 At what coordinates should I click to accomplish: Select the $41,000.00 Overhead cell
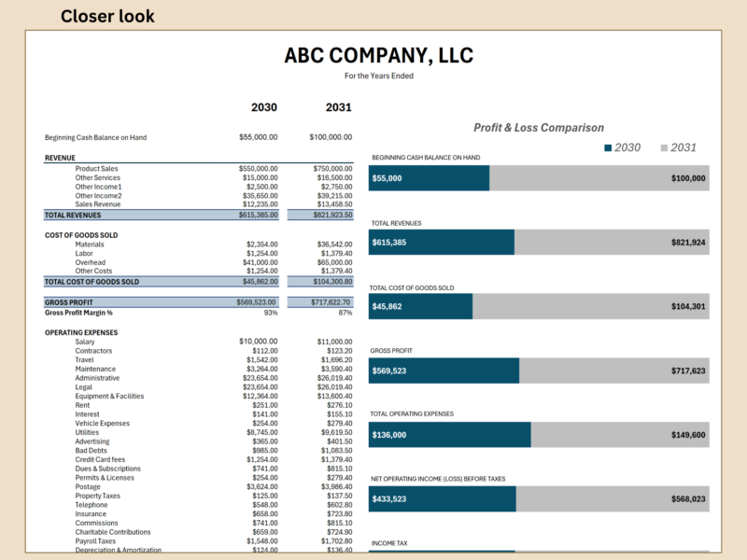261,262
